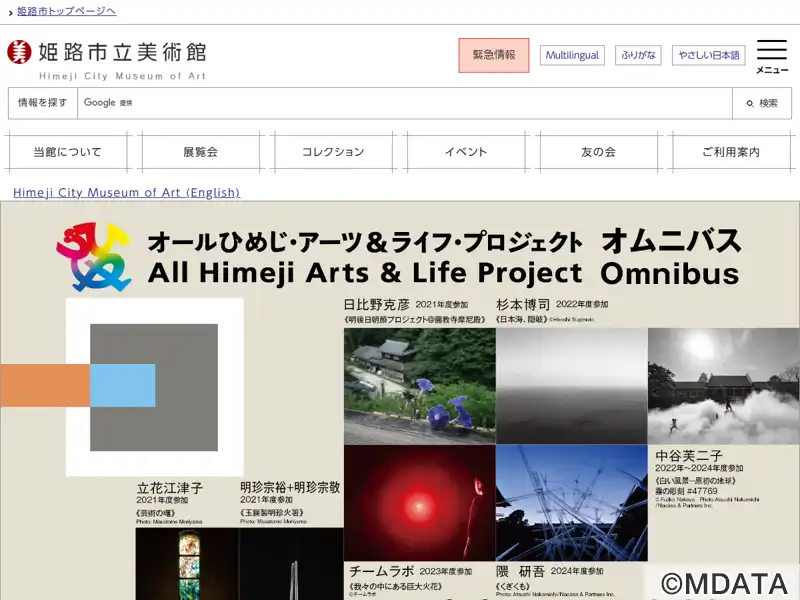
Task: Open the 展覧会 menu item
Action: point(201,152)
